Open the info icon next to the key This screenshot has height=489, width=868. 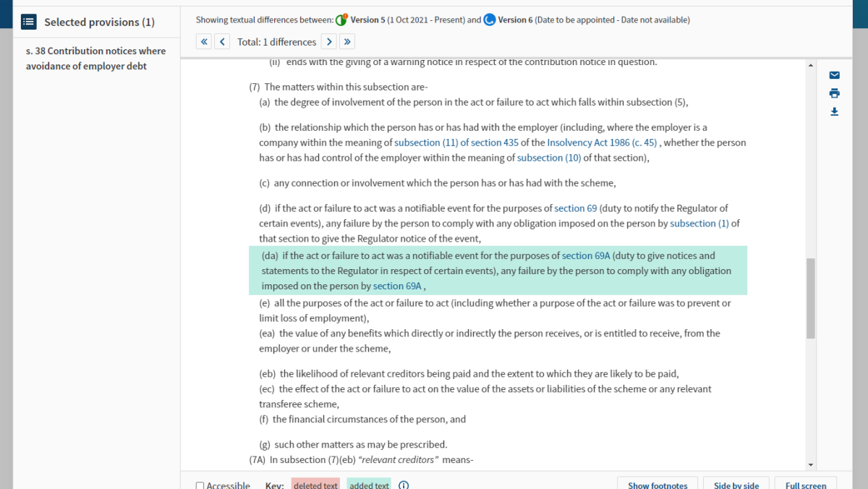coord(404,485)
